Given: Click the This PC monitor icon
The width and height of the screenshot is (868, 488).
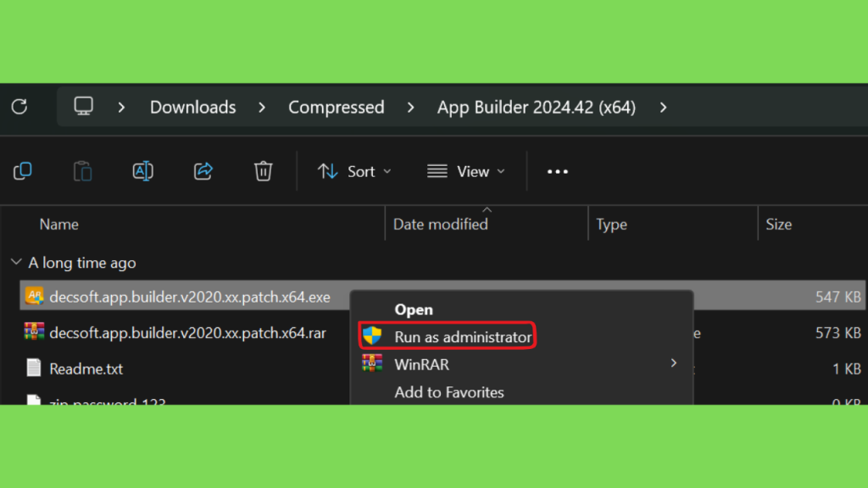Looking at the screenshot, I should pyautogui.click(x=83, y=107).
